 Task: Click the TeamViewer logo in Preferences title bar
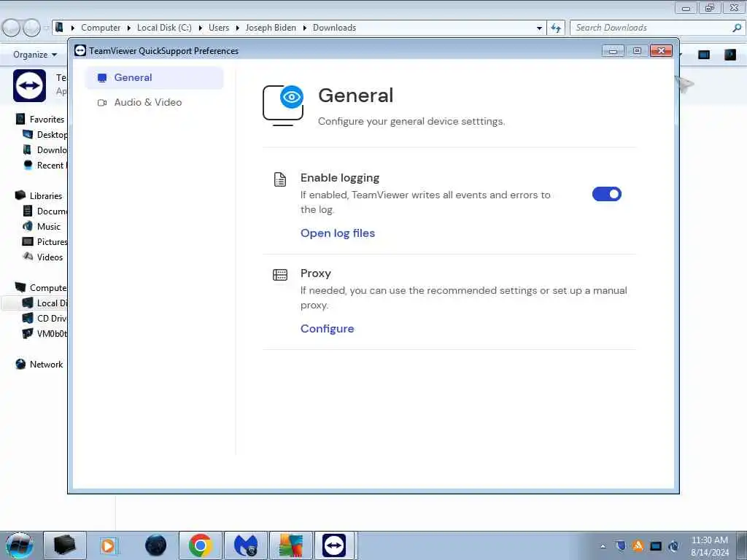[x=80, y=50]
